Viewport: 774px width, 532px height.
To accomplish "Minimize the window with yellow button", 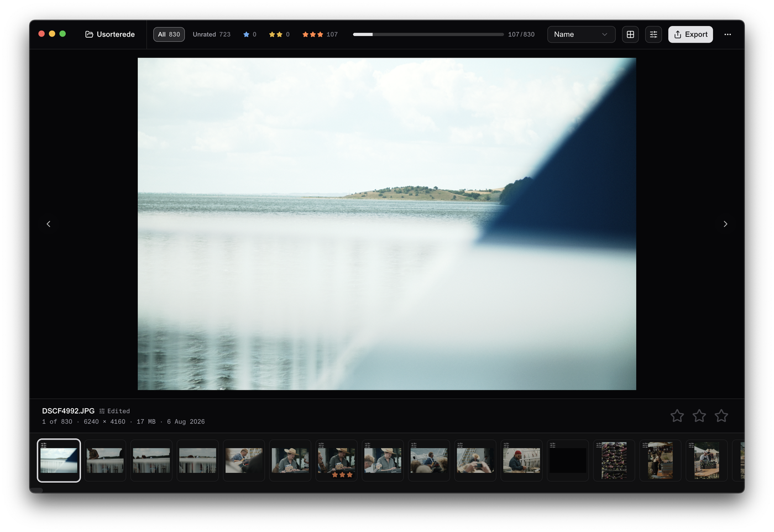I will [x=52, y=34].
